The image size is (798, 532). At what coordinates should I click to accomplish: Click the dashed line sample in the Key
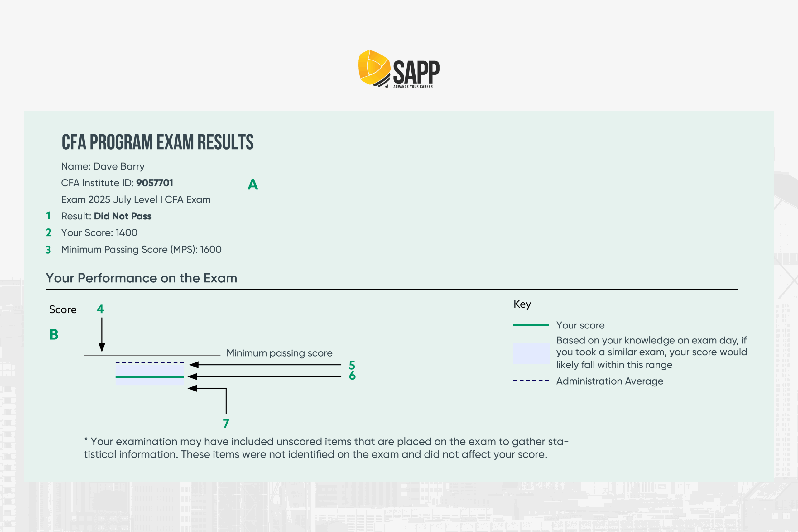(x=531, y=381)
